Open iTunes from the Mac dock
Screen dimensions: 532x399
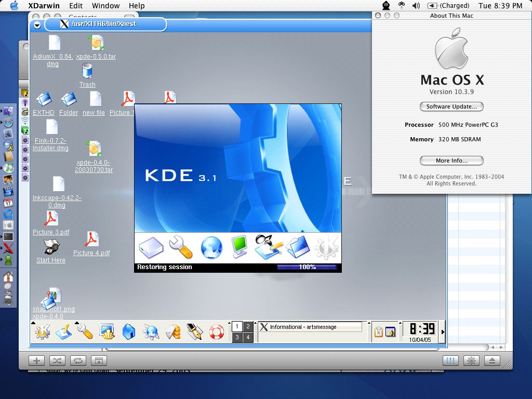tap(8, 168)
